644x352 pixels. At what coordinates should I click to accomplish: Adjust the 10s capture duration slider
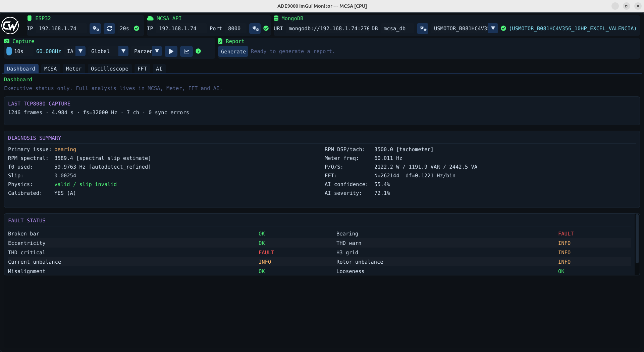(x=19, y=51)
